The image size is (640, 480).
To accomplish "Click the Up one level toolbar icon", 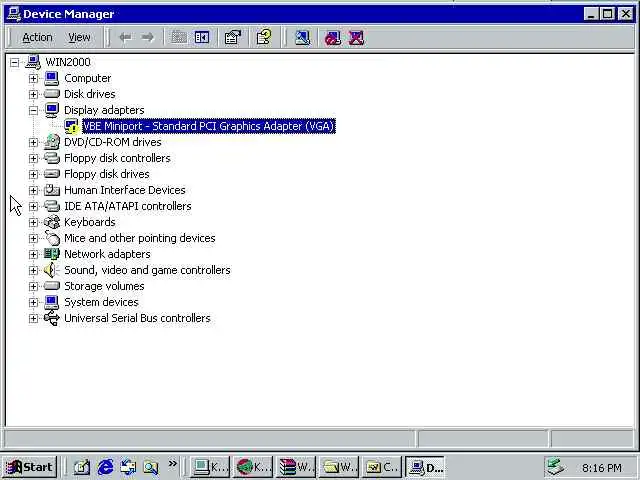I will click(x=179, y=38).
